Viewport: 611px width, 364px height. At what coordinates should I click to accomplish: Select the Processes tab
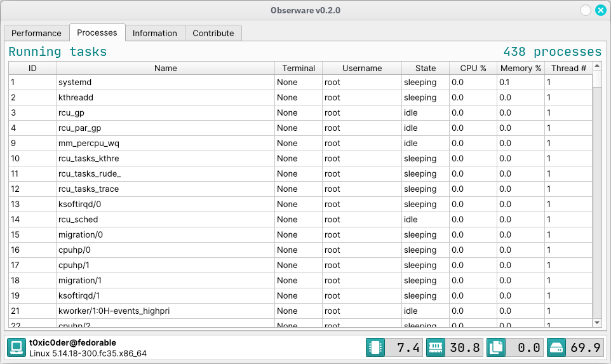coord(97,33)
